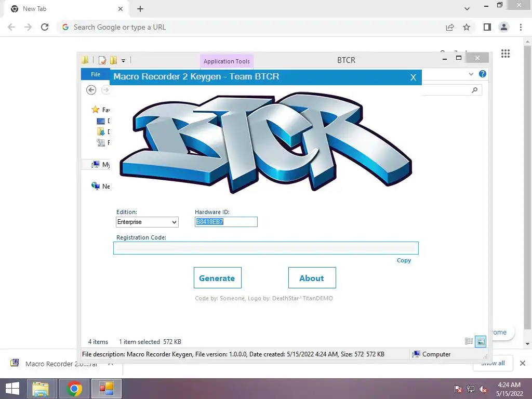Open the Chrome tab search chevron
Screen dimensions: 532x399
point(467,9)
